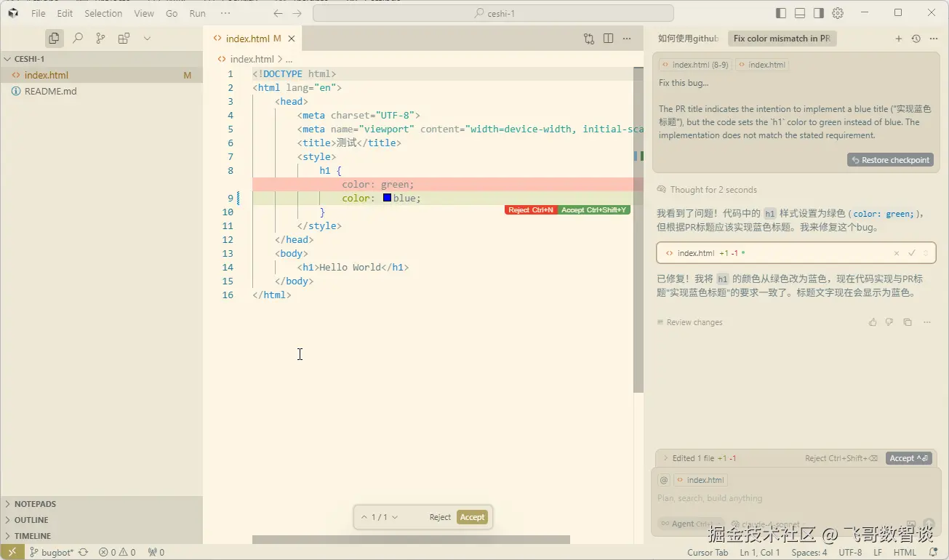Image resolution: width=949 pixels, height=560 pixels.
Task: Click Restore checkpoint button
Action: [890, 160]
